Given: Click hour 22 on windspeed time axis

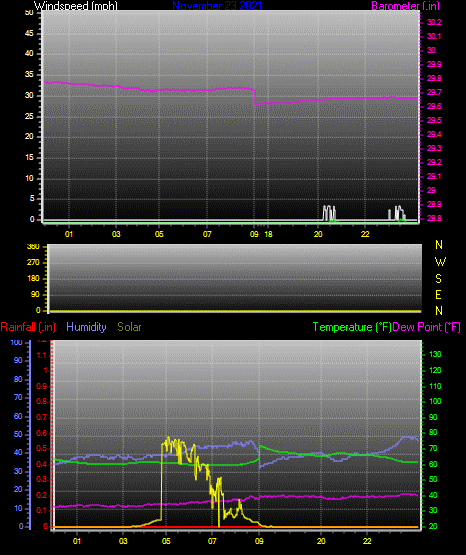Looking at the screenshot, I should (365, 234).
